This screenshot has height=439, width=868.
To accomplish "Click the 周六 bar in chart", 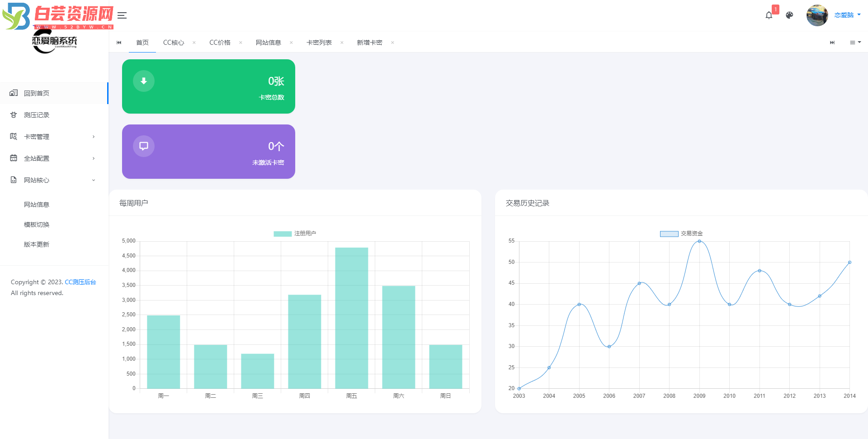I will pos(399,337).
